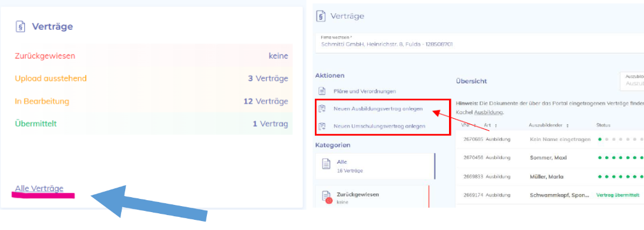The image size is (644, 230).
Task: Create a new Umschulungsvertrag
Action: click(x=379, y=126)
